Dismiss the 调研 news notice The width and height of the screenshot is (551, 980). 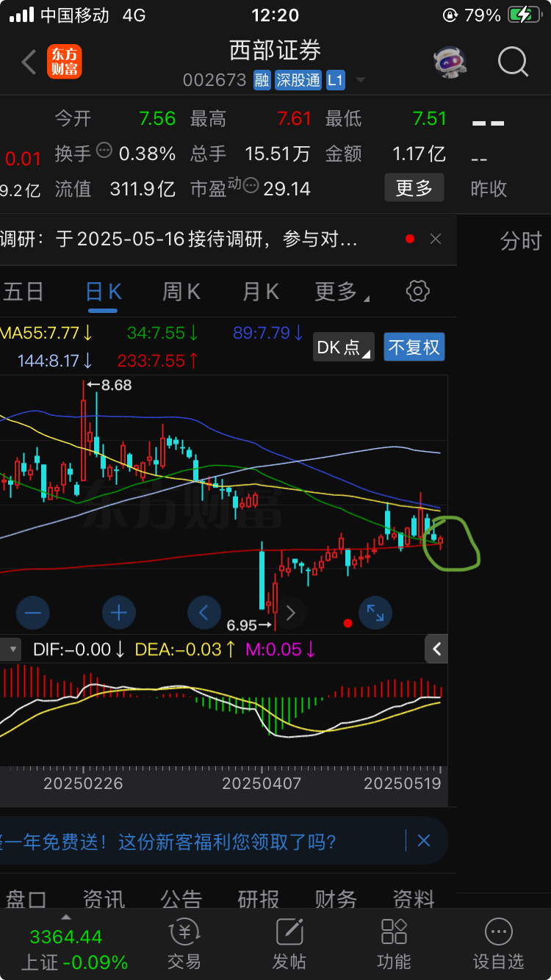(436, 239)
